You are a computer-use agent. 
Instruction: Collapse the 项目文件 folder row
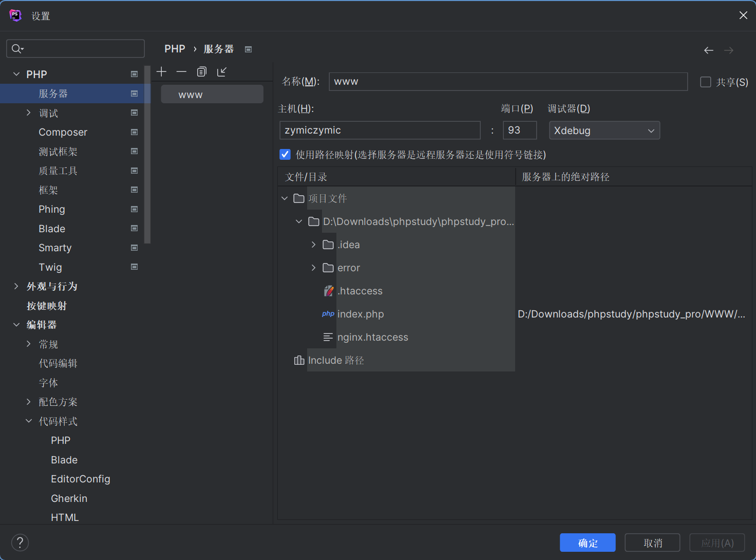point(285,198)
